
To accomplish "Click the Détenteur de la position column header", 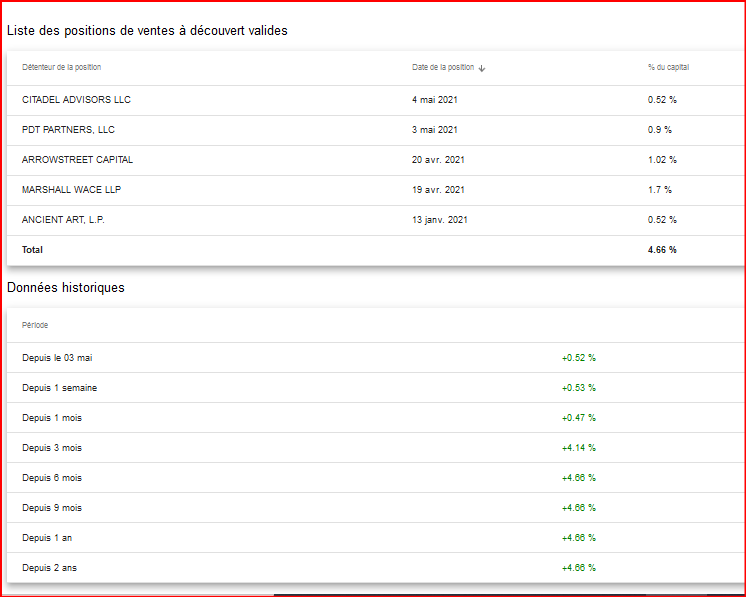I will pyautogui.click(x=61, y=68).
